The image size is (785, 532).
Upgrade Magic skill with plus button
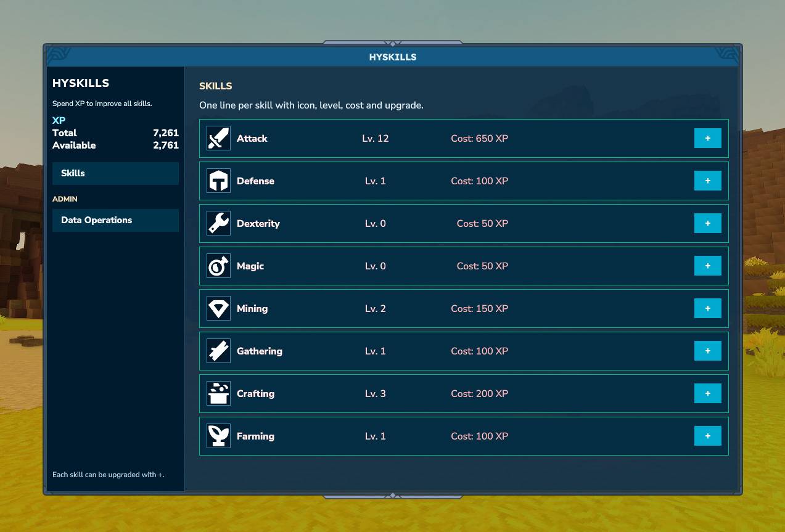708,266
